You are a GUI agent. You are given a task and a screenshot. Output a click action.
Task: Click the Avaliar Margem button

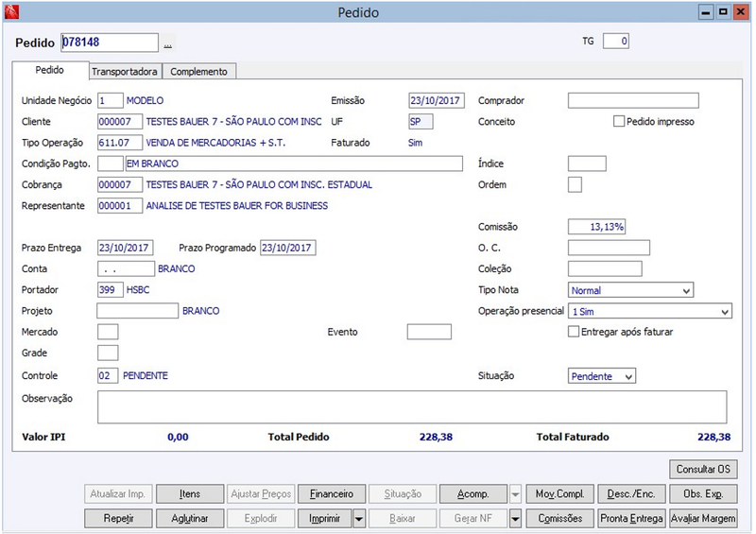tap(703, 519)
